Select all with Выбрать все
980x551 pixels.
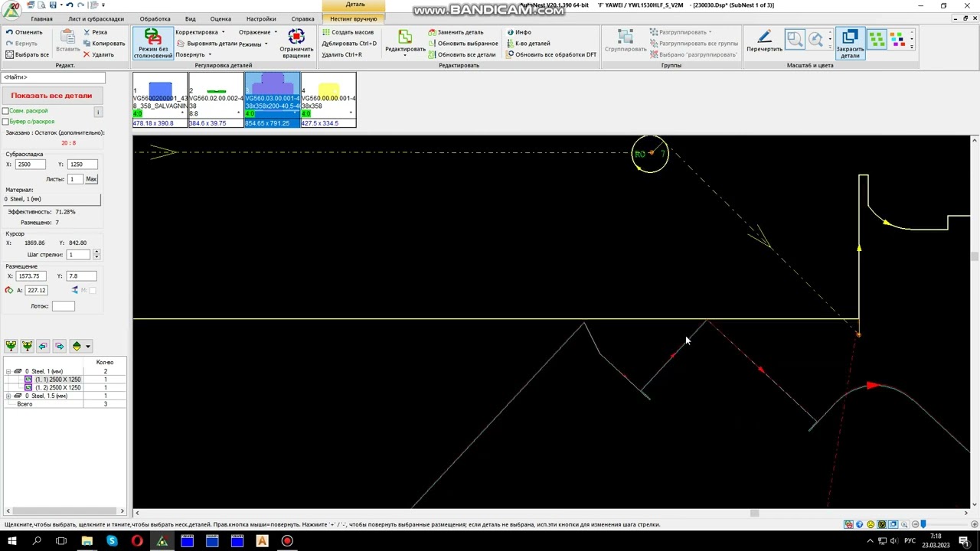click(27, 55)
